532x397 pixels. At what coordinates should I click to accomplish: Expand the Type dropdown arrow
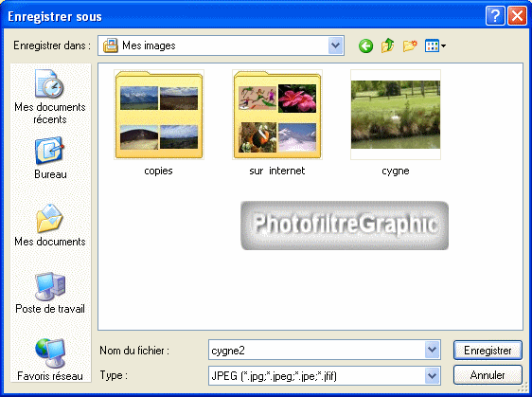432,375
